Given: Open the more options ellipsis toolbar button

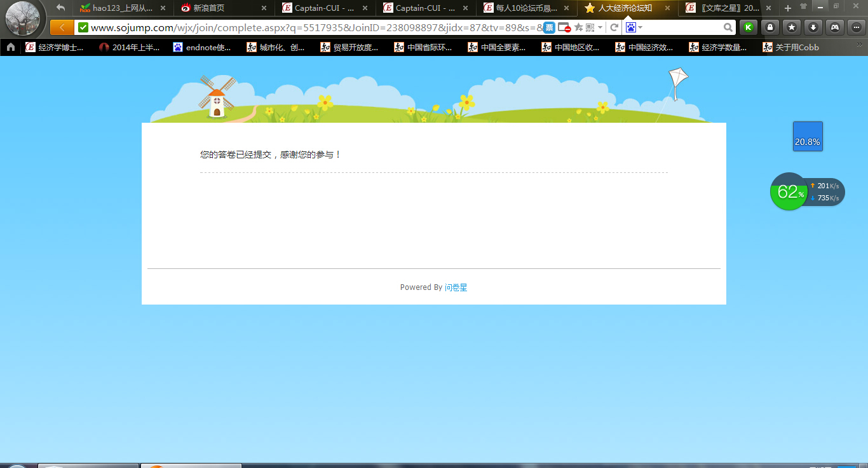Looking at the screenshot, I should click(857, 27).
